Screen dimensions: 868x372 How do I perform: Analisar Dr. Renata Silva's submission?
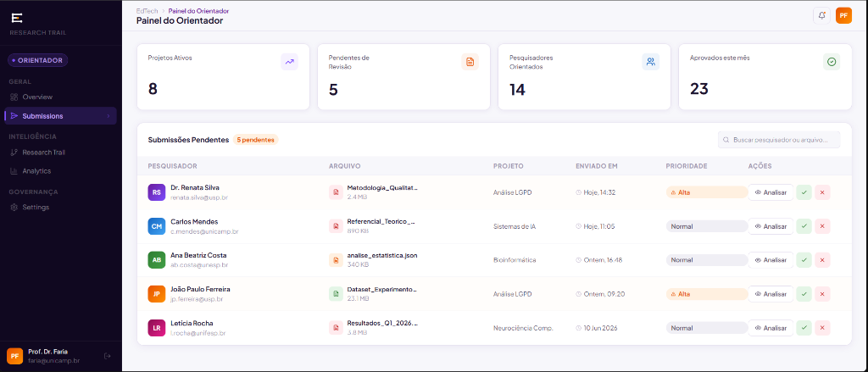click(771, 192)
